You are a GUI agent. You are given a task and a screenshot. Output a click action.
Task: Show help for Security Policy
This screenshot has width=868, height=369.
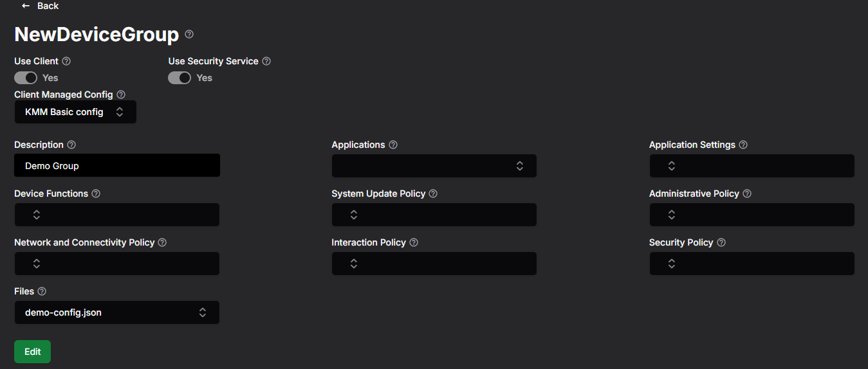pyautogui.click(x=721, y=242)
